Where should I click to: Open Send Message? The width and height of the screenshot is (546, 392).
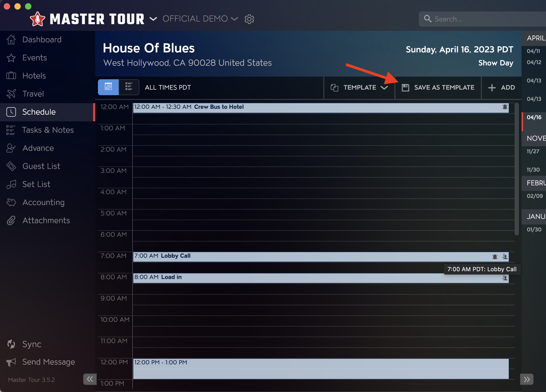(x=49, y=362)
